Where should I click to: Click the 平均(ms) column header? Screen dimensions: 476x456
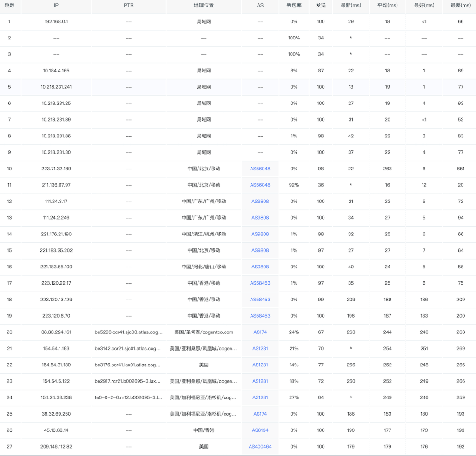pos(387,5)
